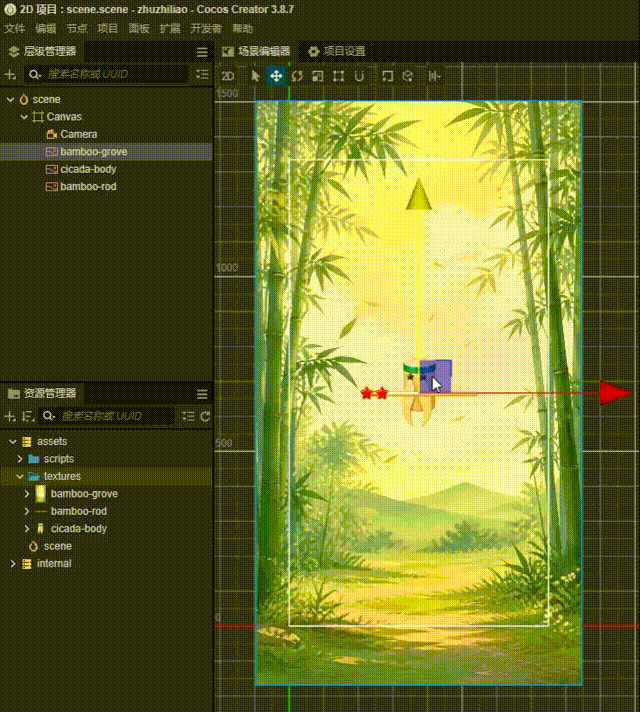The height and width of the screenshot is (712, 640).
Task: Click the add node plus icon in hierarchy
Action: (10, 74)
